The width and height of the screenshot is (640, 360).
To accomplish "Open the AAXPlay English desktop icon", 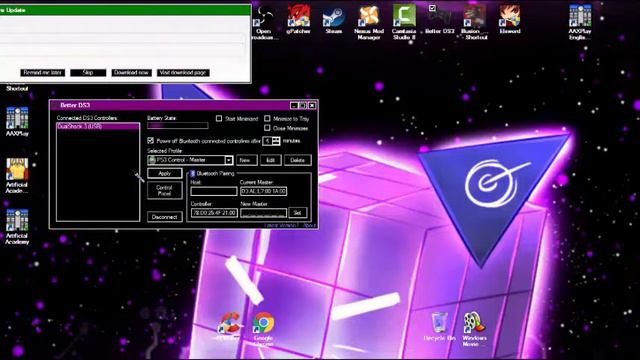I will 580,22.
